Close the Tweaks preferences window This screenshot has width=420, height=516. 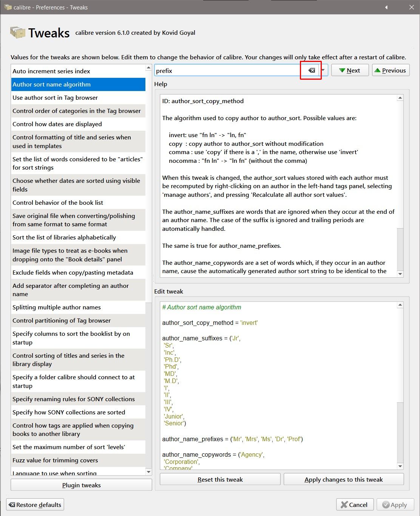[x=412, y=7]
